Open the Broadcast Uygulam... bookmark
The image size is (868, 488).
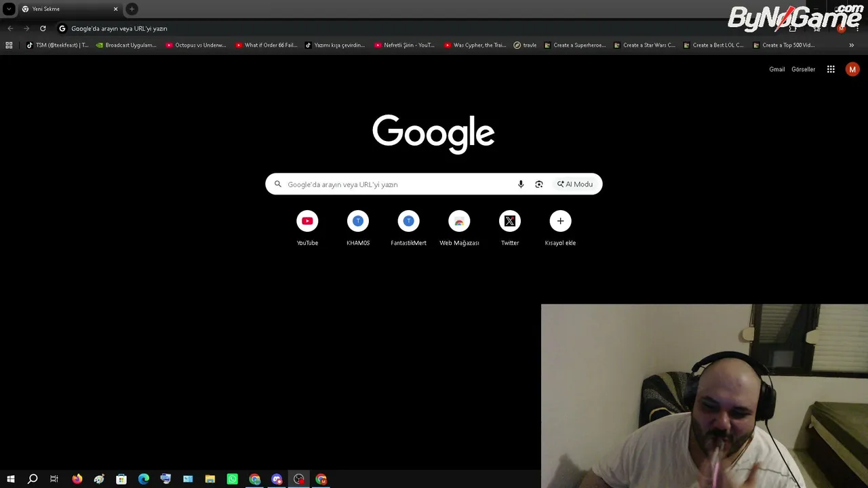point(127,45)
